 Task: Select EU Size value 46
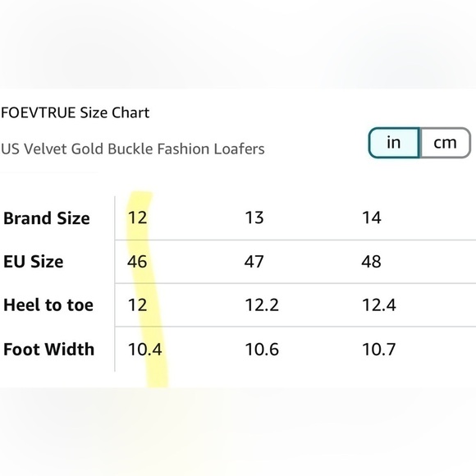tap(137, 262)
